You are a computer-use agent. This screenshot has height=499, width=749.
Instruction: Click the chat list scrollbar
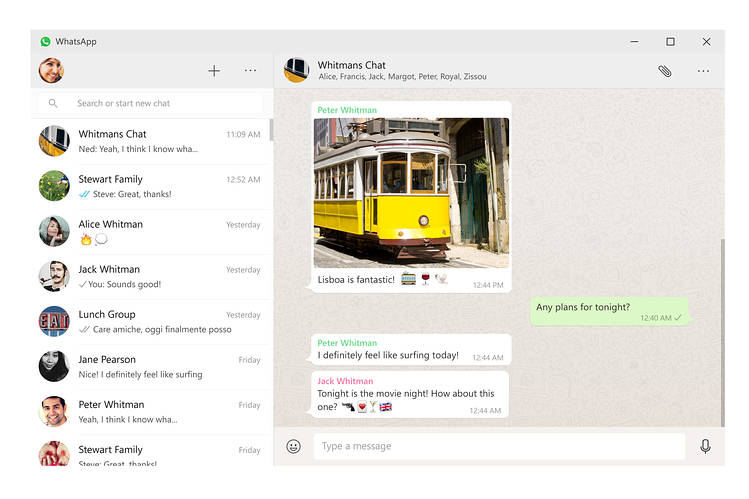(x=271, y=131)
